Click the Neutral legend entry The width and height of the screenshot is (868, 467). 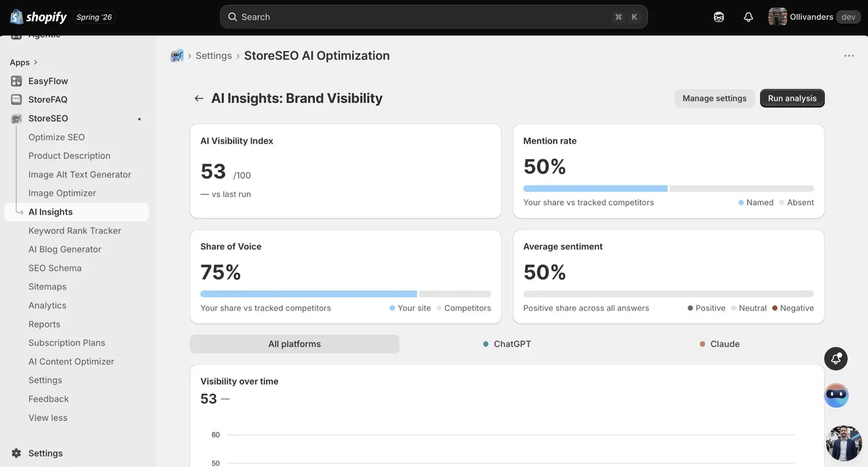pyautogui.click(x=748, y=308)
